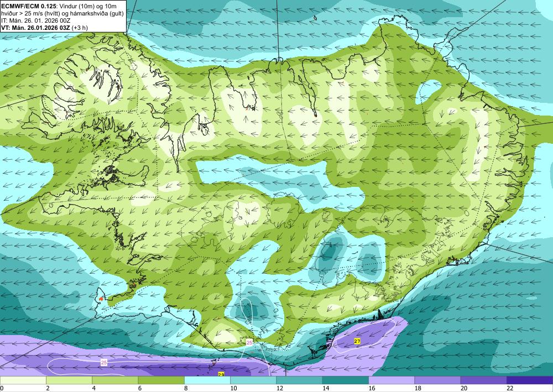Click the legend scale value "18"

tap(418, 388)
